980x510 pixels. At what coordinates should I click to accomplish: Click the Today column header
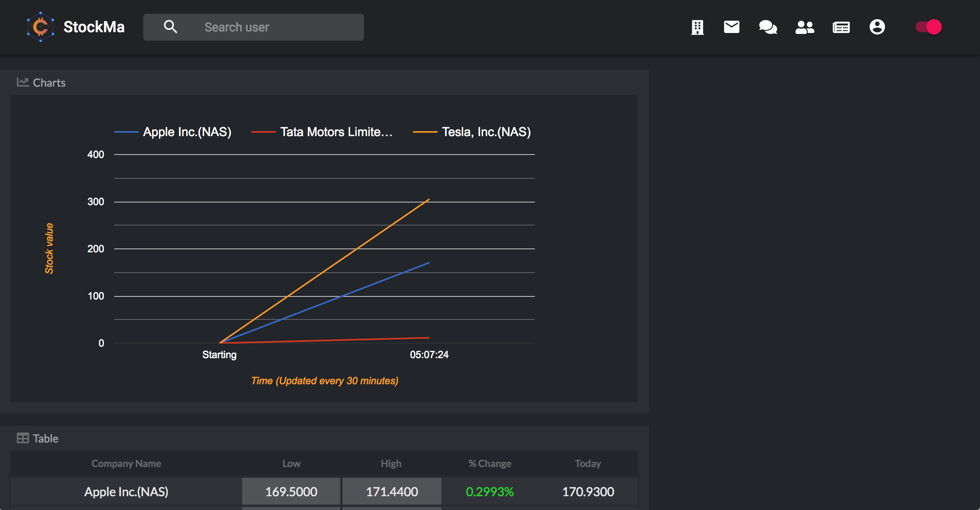point(588,464)
